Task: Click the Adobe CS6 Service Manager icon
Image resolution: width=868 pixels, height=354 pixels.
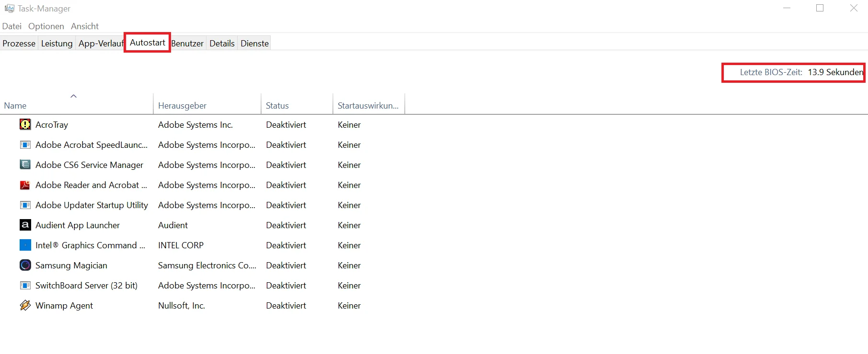Action: (x=25, y=165)
